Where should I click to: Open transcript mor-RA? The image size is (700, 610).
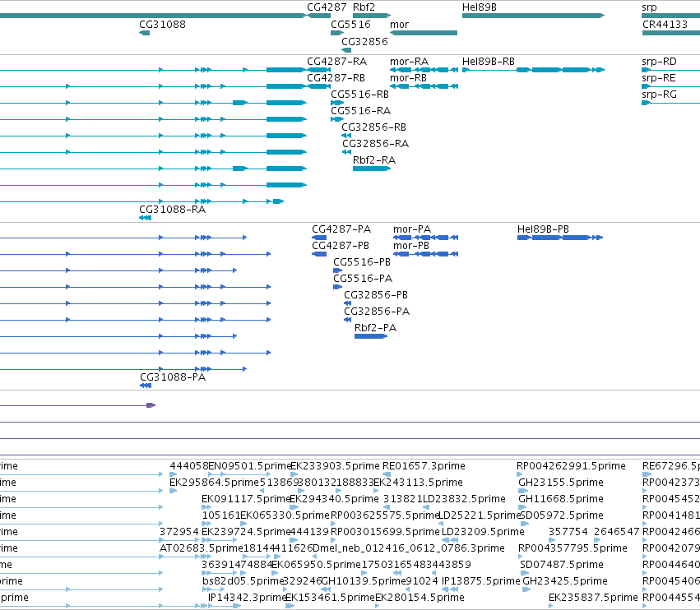coord(409,61)
